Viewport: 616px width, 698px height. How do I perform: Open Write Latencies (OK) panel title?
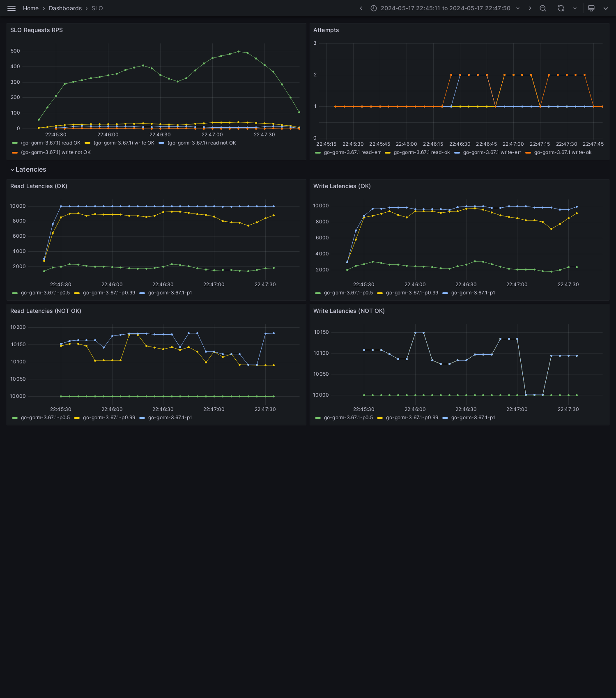(x=342, y=186)
